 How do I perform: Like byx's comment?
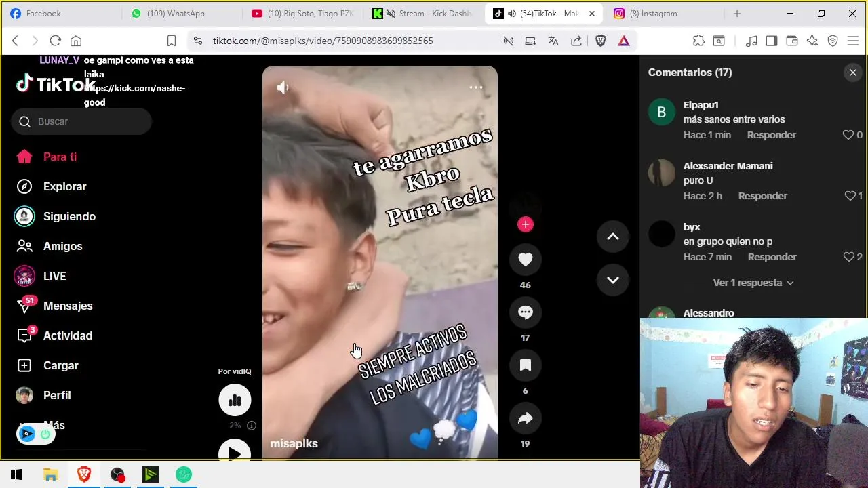(x=848, y=257)
